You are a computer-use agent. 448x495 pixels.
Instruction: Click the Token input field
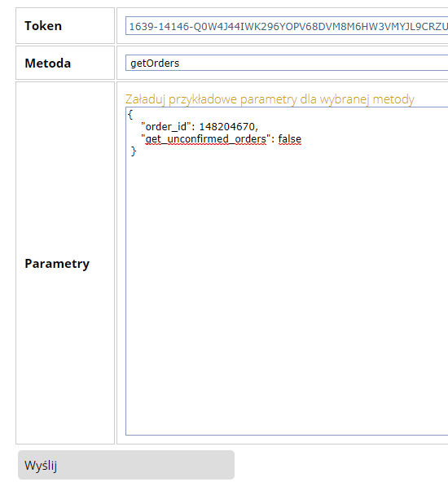coord(287,26)
